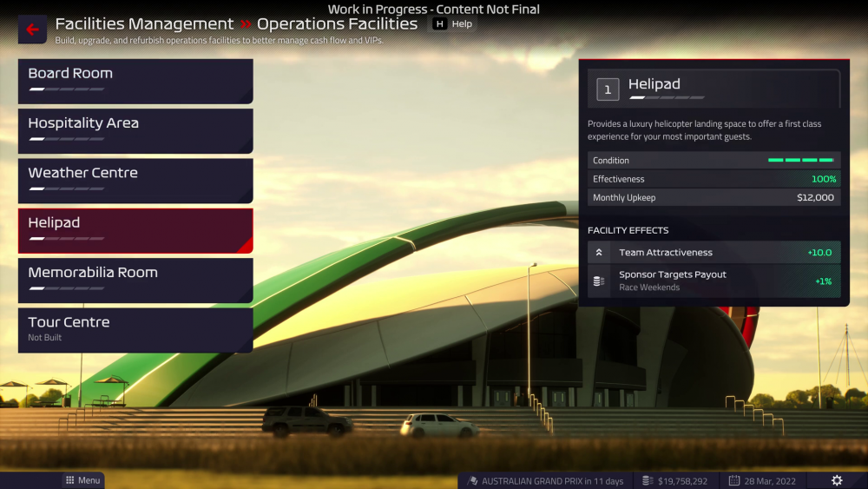Select the Helipad facility
This screenshot has width=868, height=489.
click(135, 231)
